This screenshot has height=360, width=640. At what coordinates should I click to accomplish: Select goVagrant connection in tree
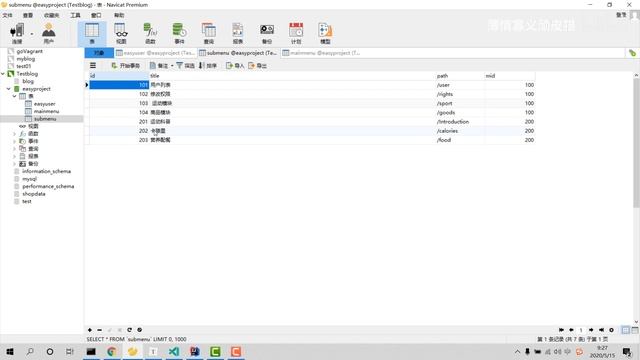tap(29, 51)
